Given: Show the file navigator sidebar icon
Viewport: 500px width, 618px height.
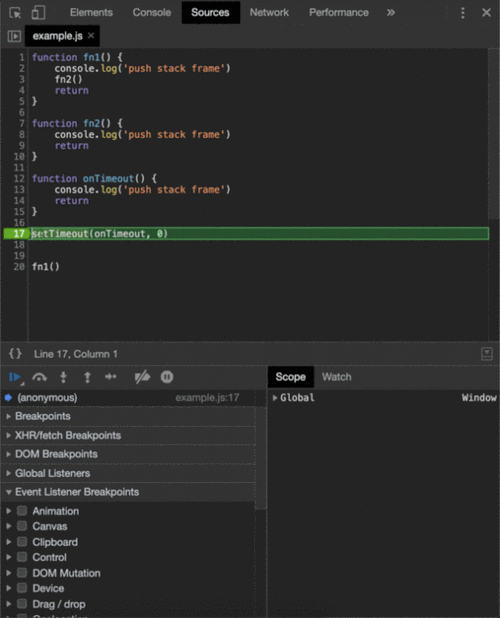Looking at the screenshot, I should click(x=14, y=36).
